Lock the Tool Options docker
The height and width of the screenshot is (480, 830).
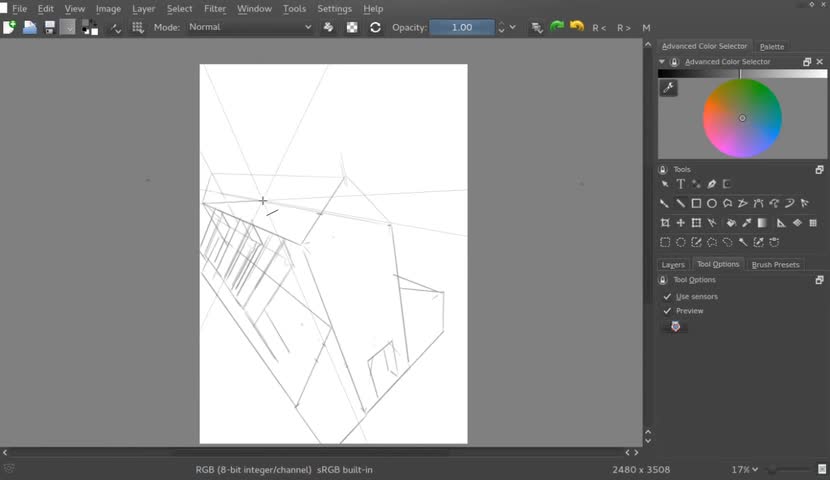point(663,280)
